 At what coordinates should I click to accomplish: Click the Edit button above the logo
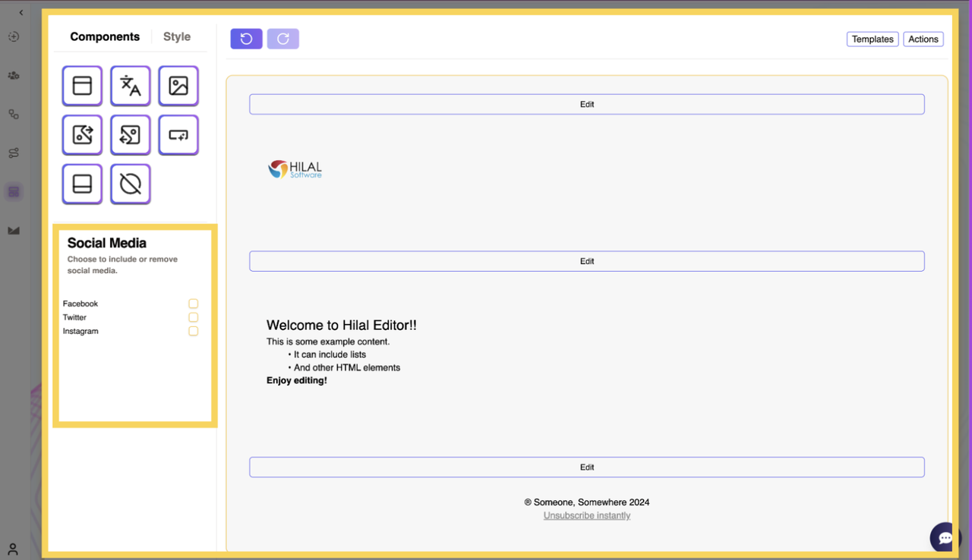pyautogui.click(x=587, y=104)
